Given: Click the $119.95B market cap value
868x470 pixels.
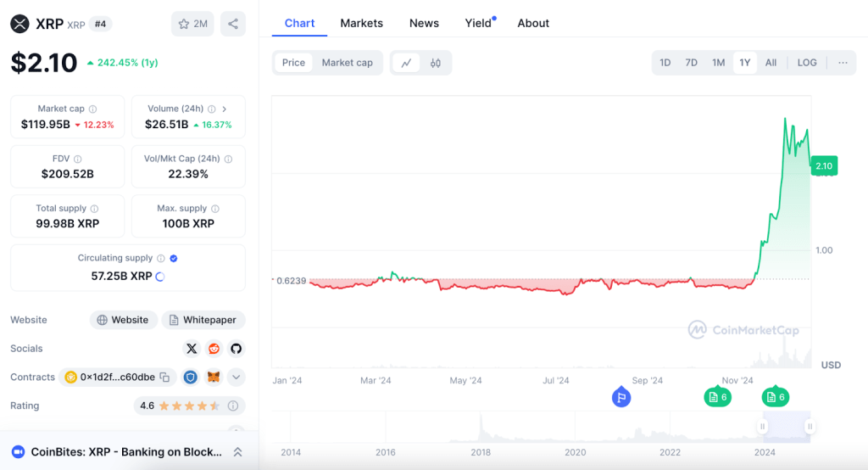Looking at the screenshot, I should pos(46,125).
